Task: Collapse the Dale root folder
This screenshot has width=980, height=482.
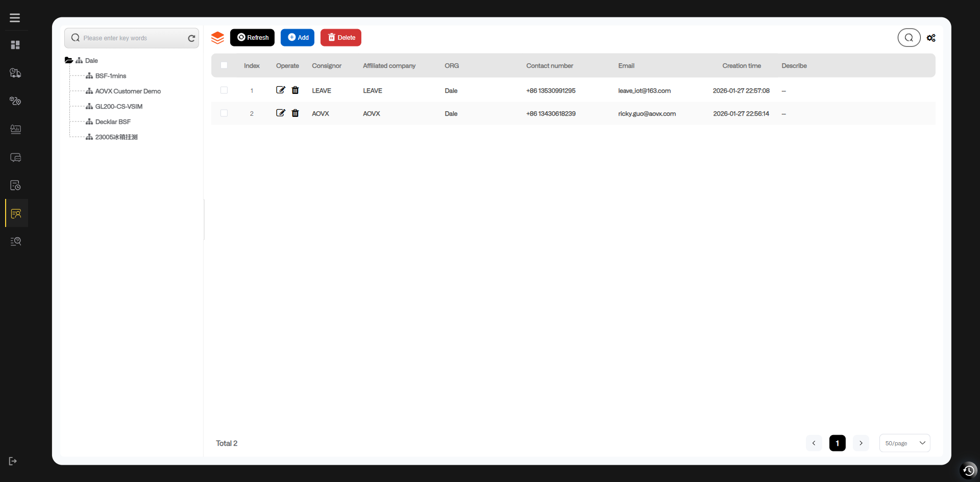Action: pyautogui.click(x=69, y=60)
